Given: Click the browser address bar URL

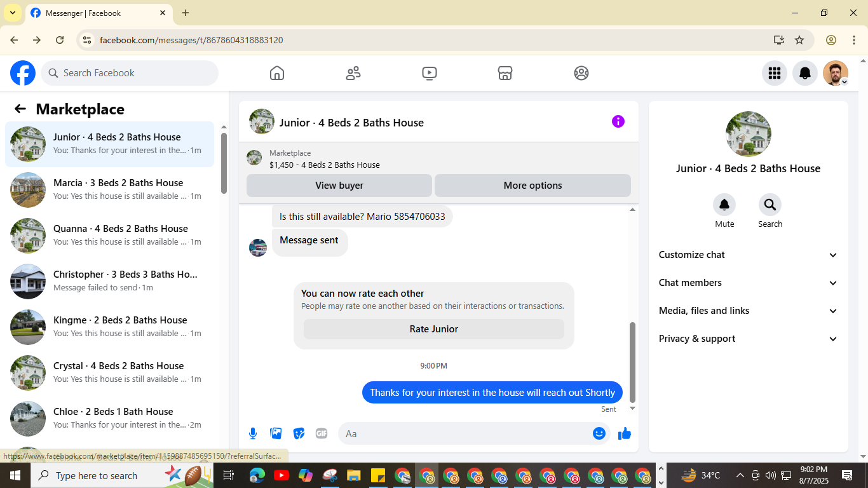Looking at the screenshot, I should 191,40.
